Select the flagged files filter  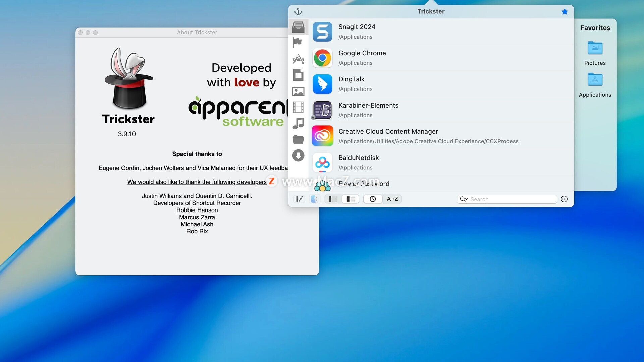pyautogui.click(x=298, y=43)
